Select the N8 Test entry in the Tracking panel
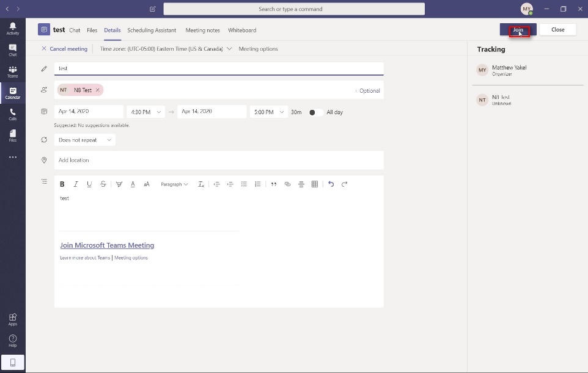The height and width of the screenshot is (373, 588). tap(527, 100)
